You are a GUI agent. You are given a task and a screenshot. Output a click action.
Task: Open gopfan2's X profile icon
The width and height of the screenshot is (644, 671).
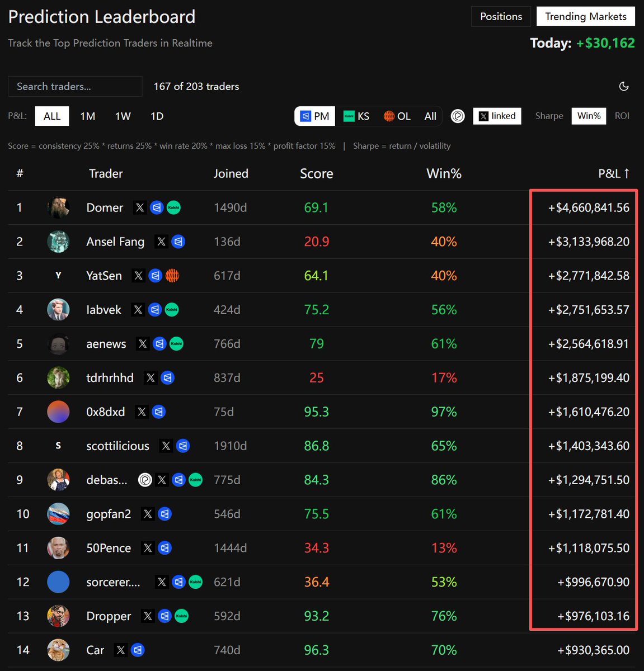(148, 514)
